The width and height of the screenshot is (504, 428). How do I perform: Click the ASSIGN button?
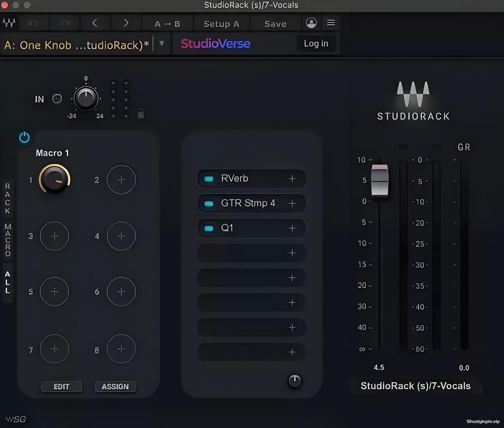pyautogui.click(x=115, y=387)
